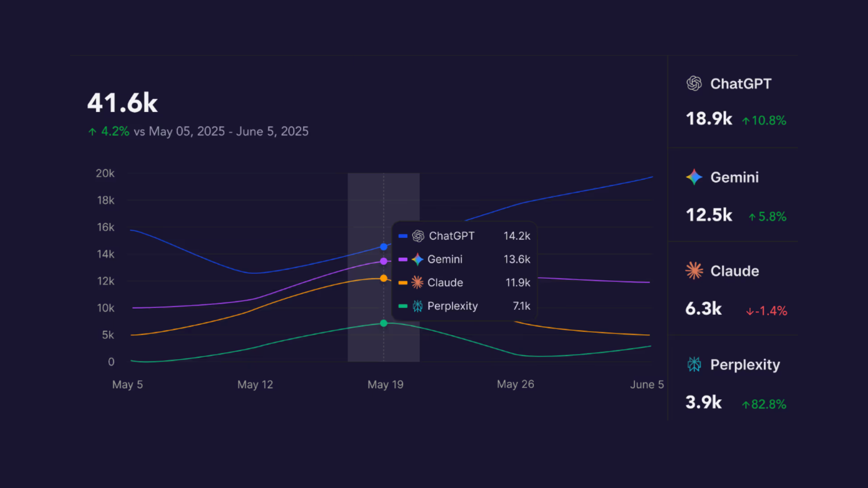Click the date range comparison text

(x=221, y=131)
